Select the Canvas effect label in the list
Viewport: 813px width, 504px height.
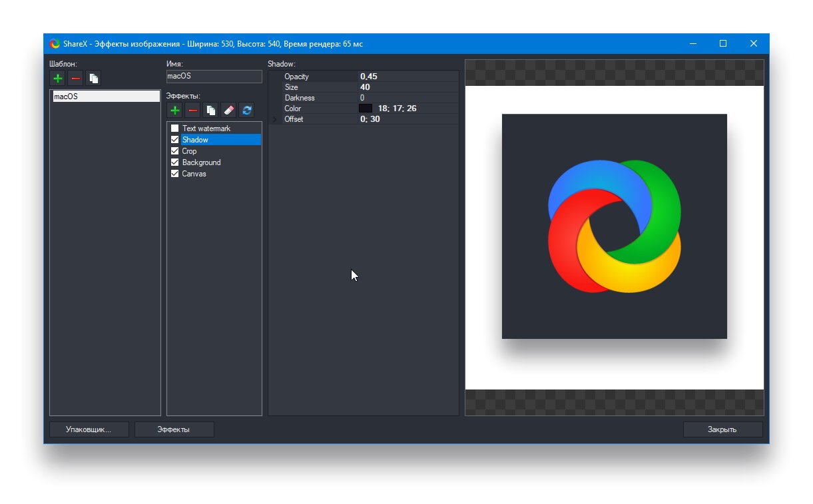coord(194,174)
